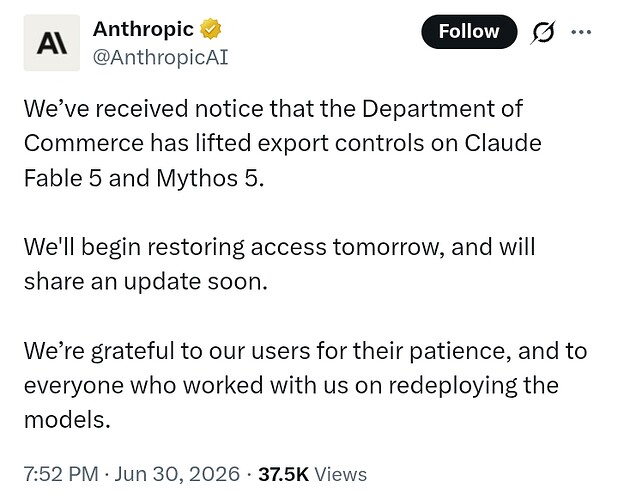Click the line starting "Commerce has lifted"
This screenshot has width=618, height=499.
tap(283, 143)
